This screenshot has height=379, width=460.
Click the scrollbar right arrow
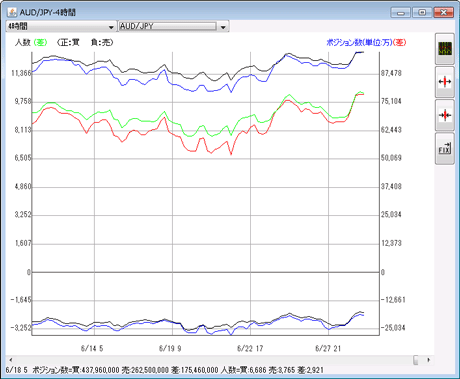click(429, 360)
